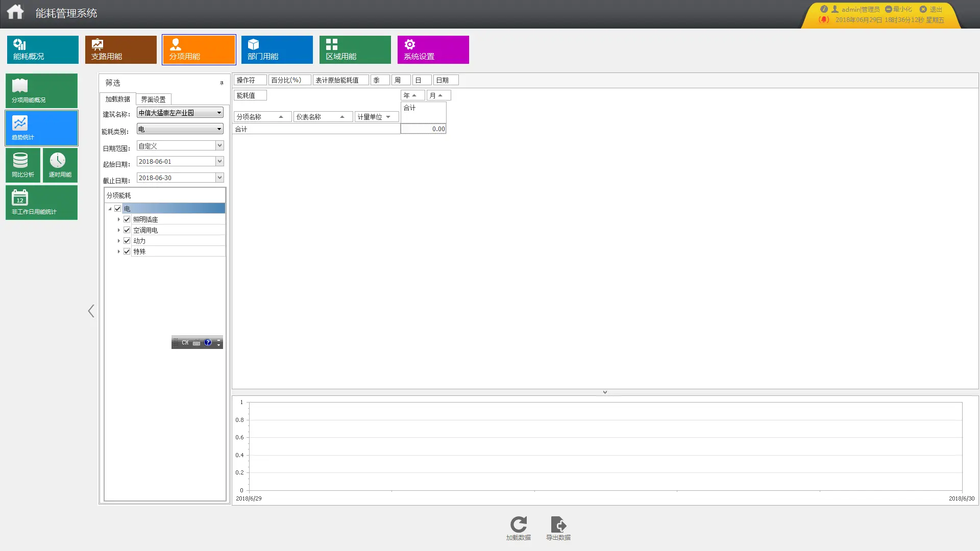This screenshot has width=980, height=551.
Task: Expand the 动力 tree node arrow
Action: pyautogui.click(x=119, y=241)
